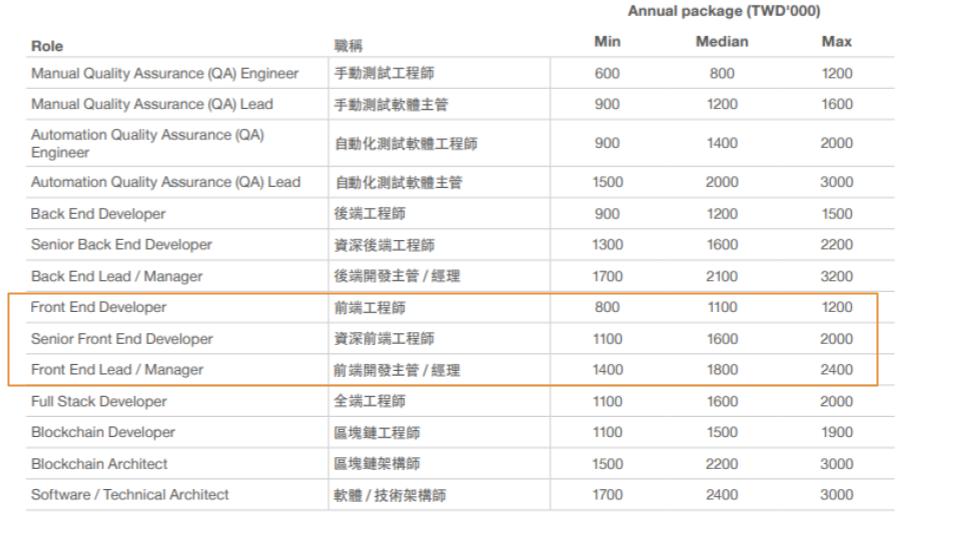The width and height of the screenshot is (960, 540).
Task: Click Min 1700 for Software / Technical Architect
Action: (x=607, y=495)
